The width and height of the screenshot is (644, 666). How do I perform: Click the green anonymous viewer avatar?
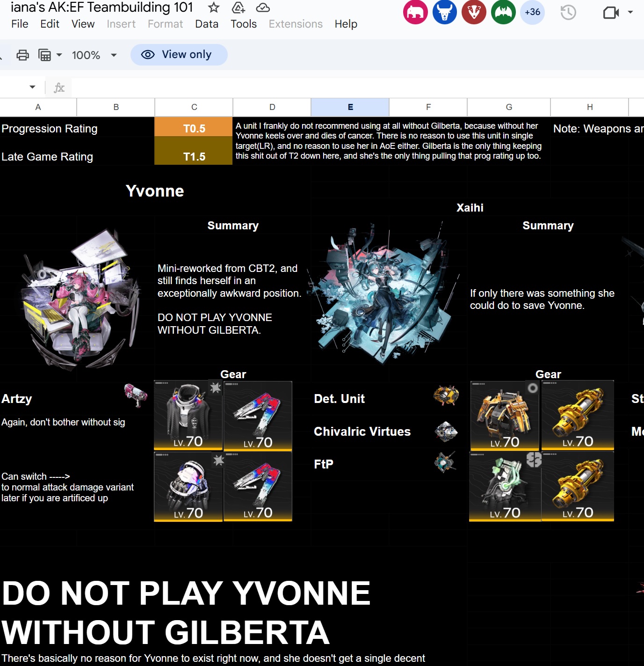click(x=504, y=12)
